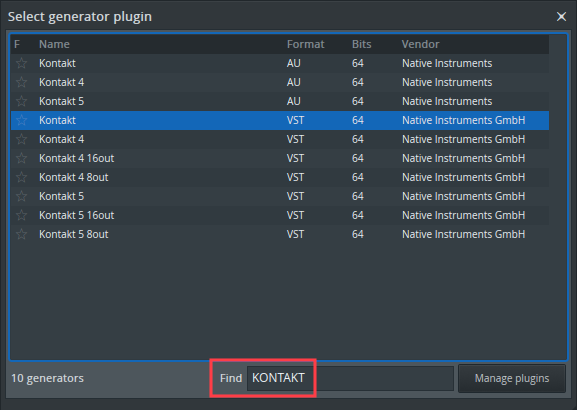Toggle star for selected Kontakt VST
The width and height of the screenshot is (577, 410).
[21, 120]
